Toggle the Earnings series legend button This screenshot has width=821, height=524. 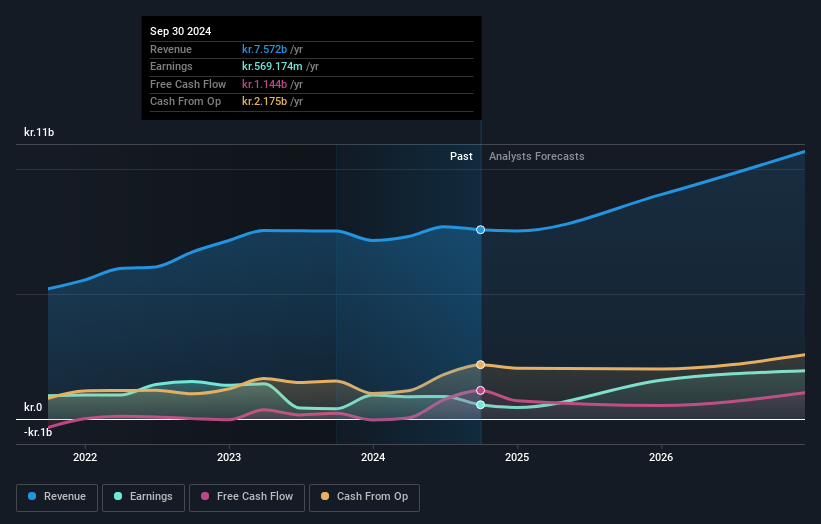point(143,497)
